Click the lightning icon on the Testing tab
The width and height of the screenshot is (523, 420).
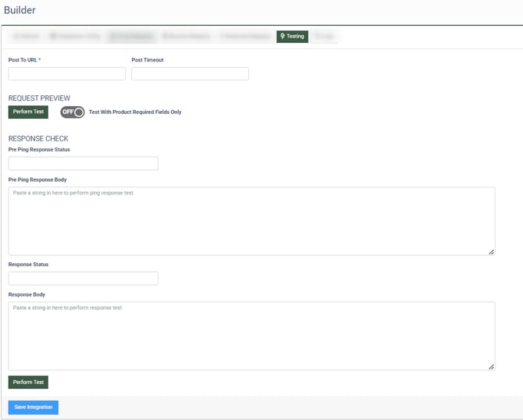click(x=283, y=36)
